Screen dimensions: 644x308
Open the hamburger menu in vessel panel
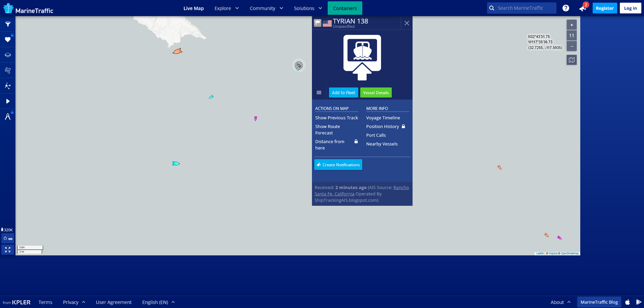click(319, 93)
